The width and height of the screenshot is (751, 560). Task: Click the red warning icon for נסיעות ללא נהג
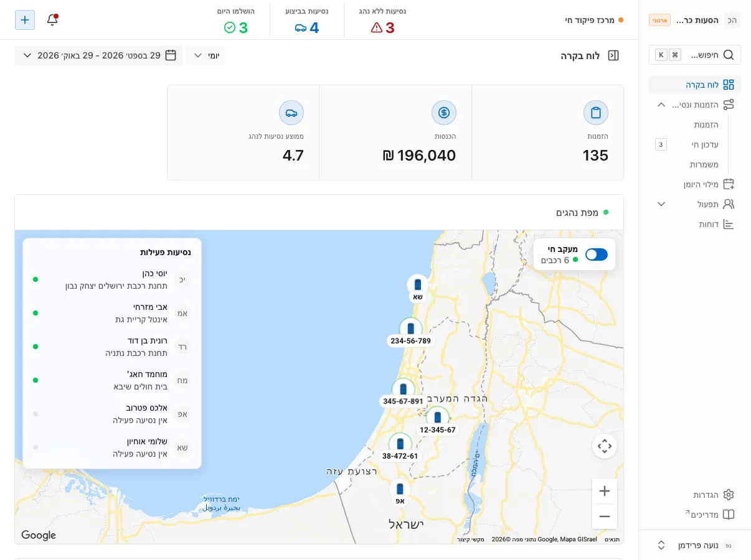[376, 27]
